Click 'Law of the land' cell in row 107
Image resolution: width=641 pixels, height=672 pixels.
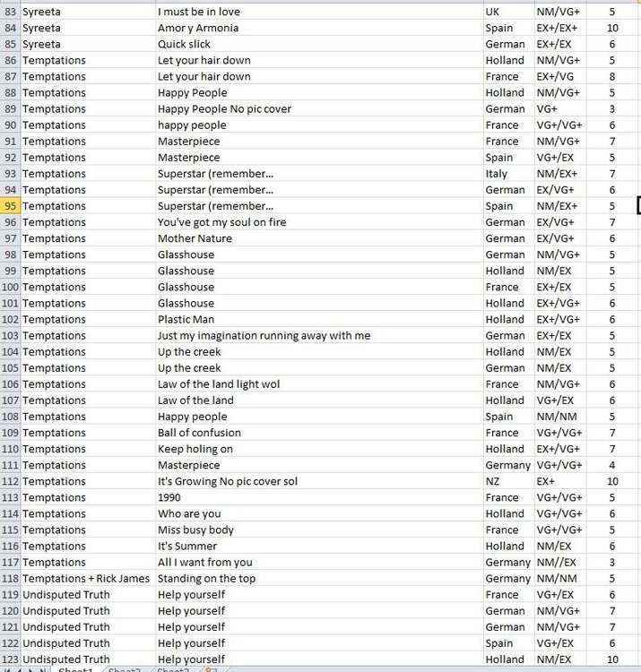318,401
